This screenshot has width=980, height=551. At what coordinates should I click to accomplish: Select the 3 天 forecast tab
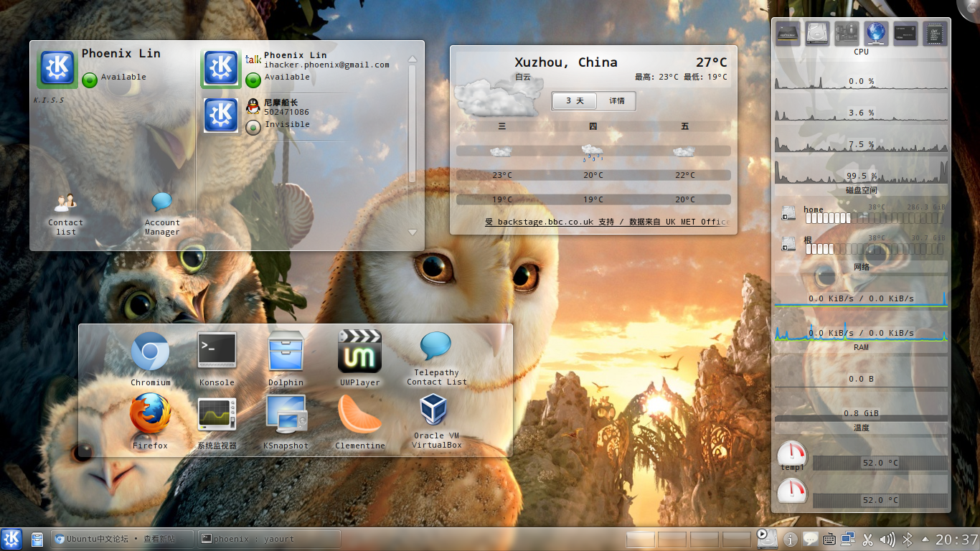coord(575,101)
